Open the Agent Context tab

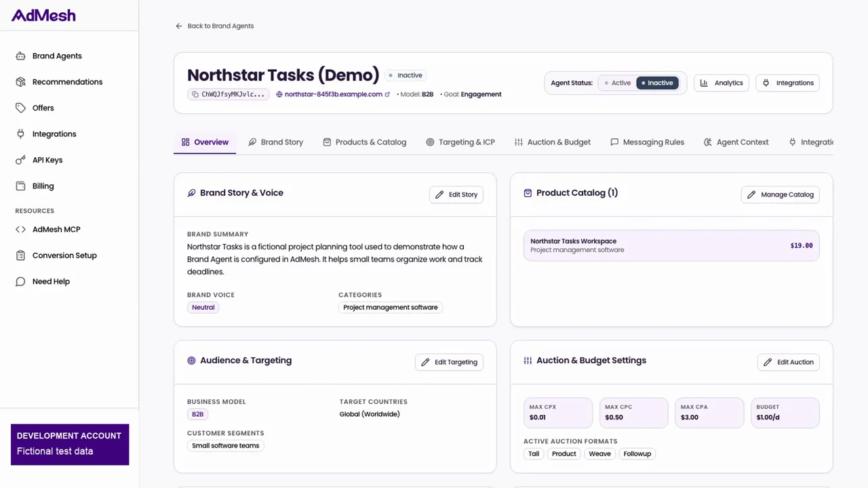pos(736,142)
